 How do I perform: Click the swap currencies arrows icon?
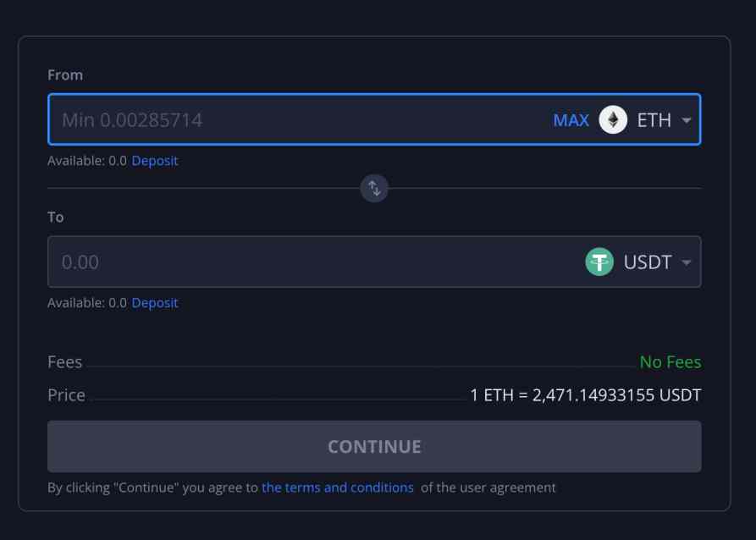coord(374,188)
